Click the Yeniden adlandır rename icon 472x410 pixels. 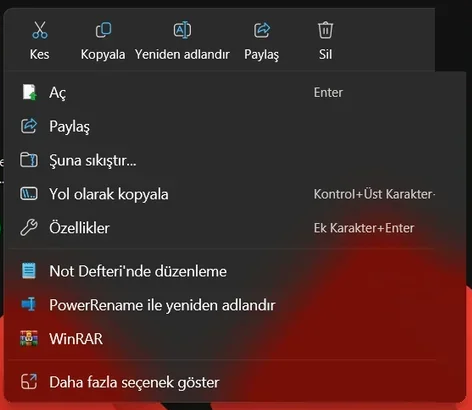[182, 30]
